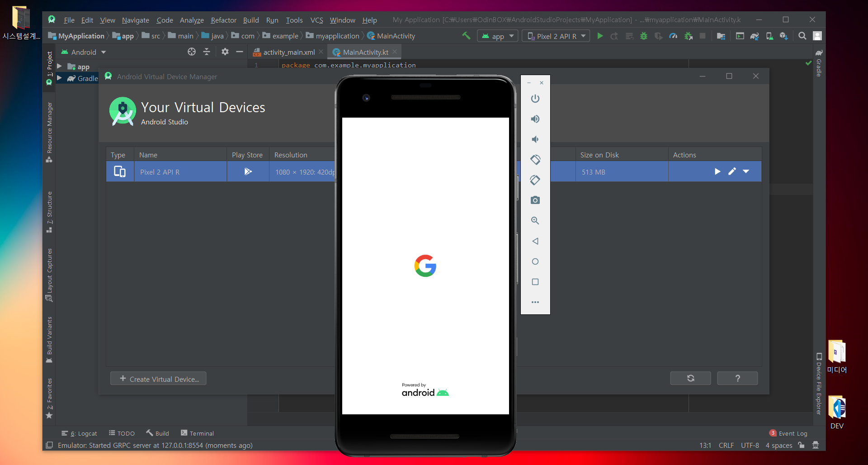Image resolution: width=868 pixels, height=465 pixels.
Task: Open emulator extended controls (three dots)
Action: point(535,302)
